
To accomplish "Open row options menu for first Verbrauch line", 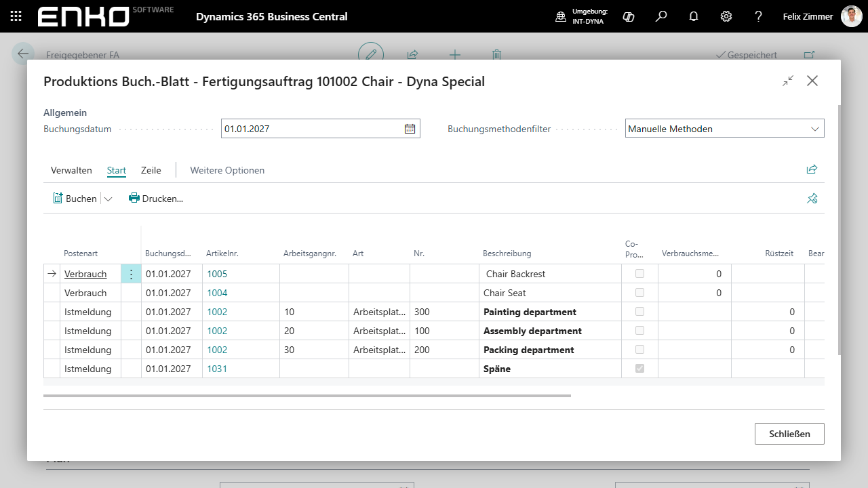I will click(131, 274).
